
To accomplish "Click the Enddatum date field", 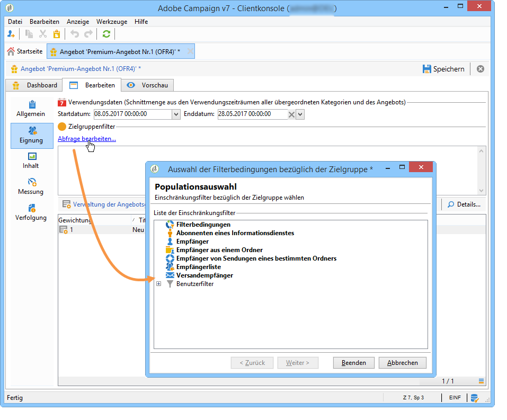I will (x=252, y=114).
